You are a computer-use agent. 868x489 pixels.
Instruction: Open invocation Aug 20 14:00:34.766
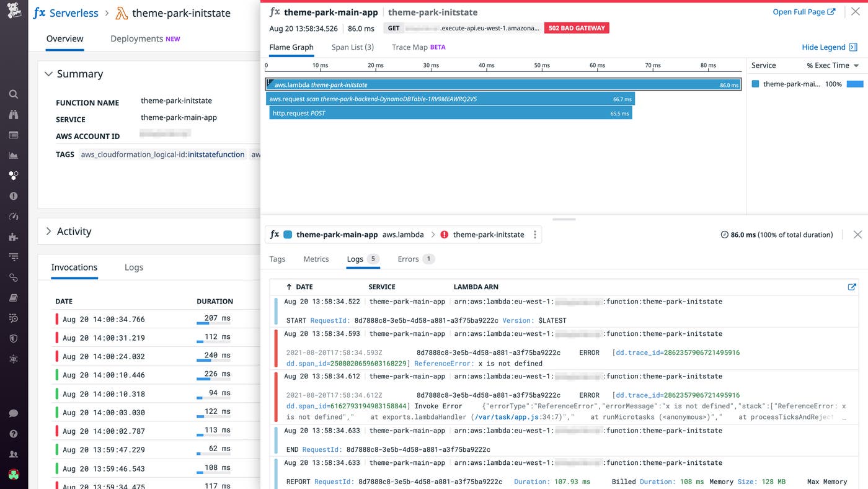coord(157,319)
